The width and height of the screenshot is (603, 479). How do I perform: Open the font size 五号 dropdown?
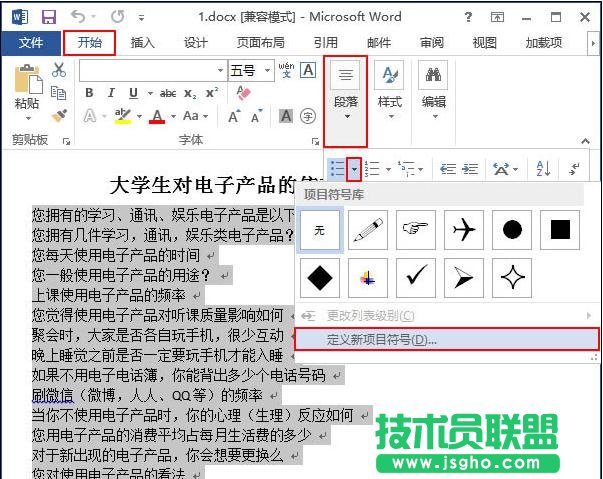pos(267,70)
